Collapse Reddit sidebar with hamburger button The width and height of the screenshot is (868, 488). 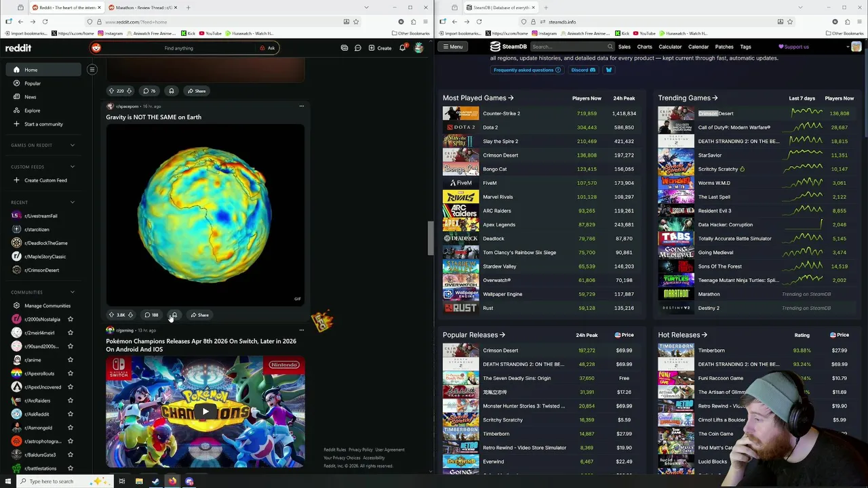coord(92,69)
